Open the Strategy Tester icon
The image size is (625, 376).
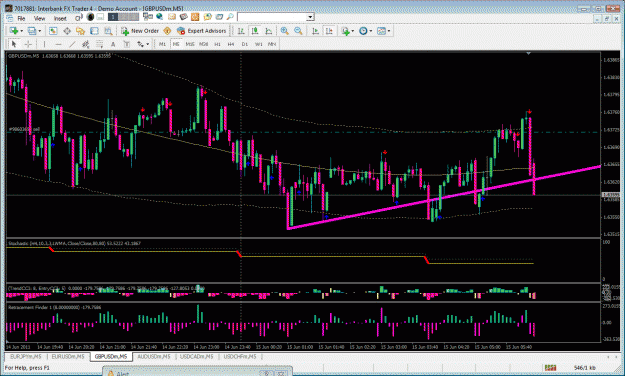click(x=108, y=31)
